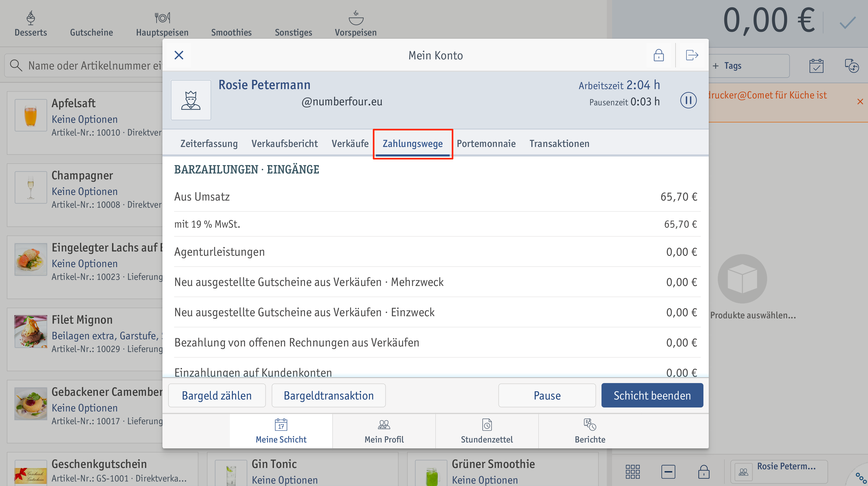Dismiss the orange printer warning
Screen dimensions: 868x486
[x=860, y=101]
